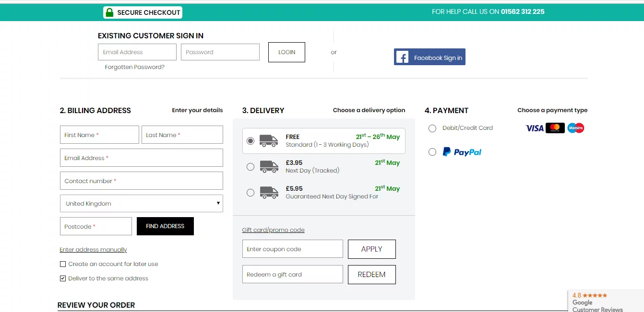Viewport: 644px width, 312px height.
Task: Select FREE Standard delivery option
Action: [x=250, y=141]
